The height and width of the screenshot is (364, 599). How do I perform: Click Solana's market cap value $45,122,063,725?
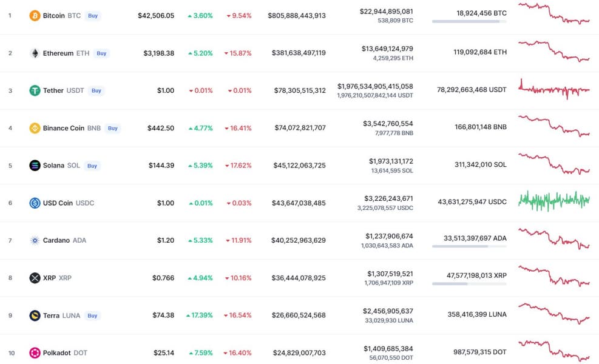pos(296,166)
